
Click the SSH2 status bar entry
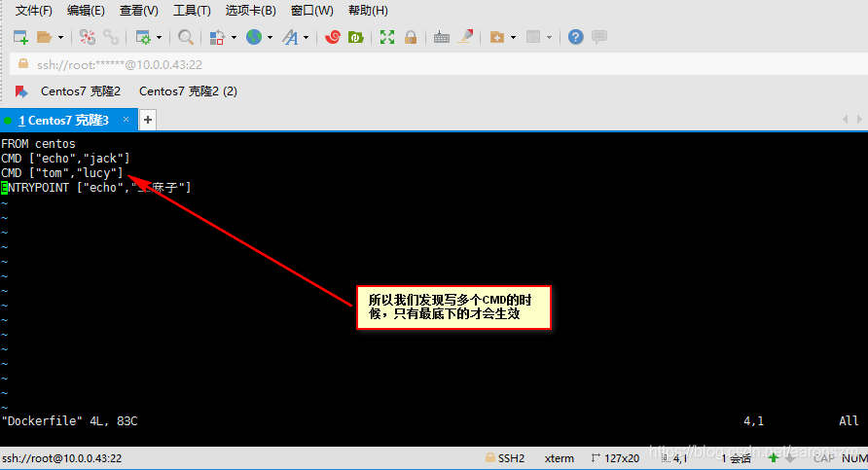click(x=505, y=458)
